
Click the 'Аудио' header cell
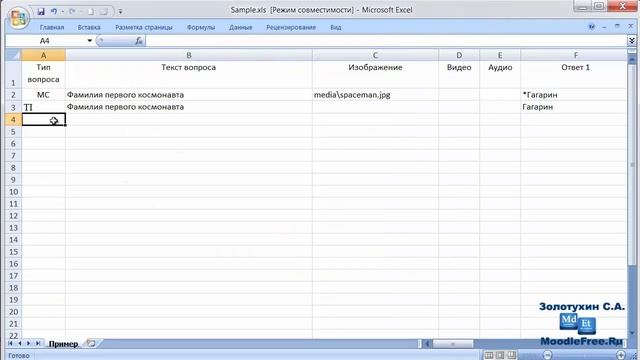[500, 75]
